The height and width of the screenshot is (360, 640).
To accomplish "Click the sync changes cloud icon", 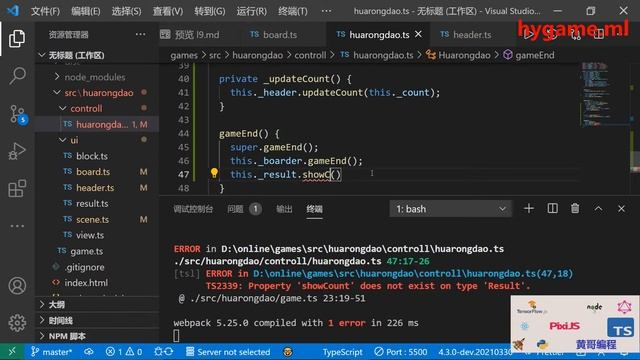I will tap(89, 351).
